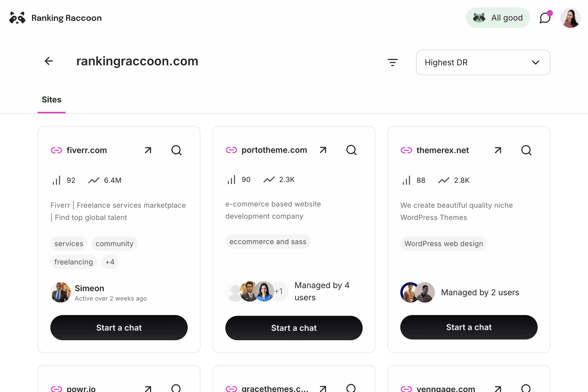588x392 pixels.
Task: Click the external link arrow for fiverr.com
Action: coord(148,150)
